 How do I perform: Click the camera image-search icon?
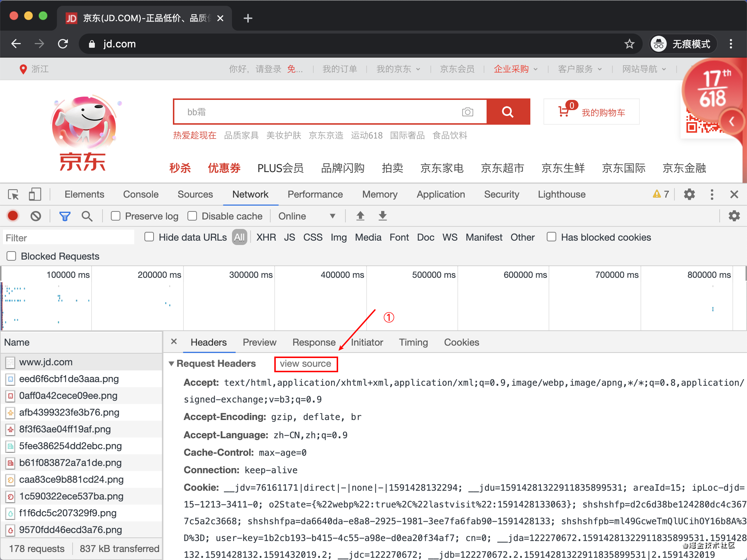pyautogui.click(x=467, y=112)
